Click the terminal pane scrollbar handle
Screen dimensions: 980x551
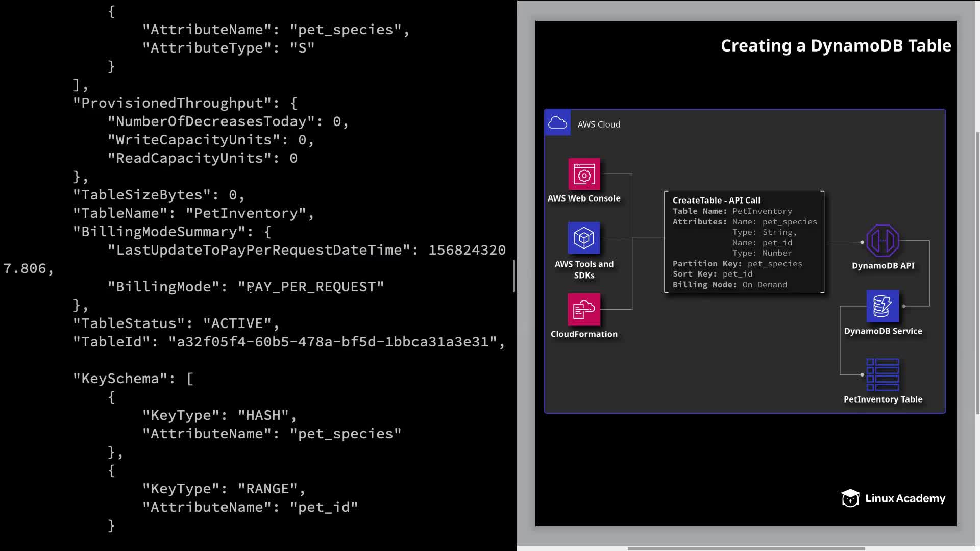click(x=514, y=275)
